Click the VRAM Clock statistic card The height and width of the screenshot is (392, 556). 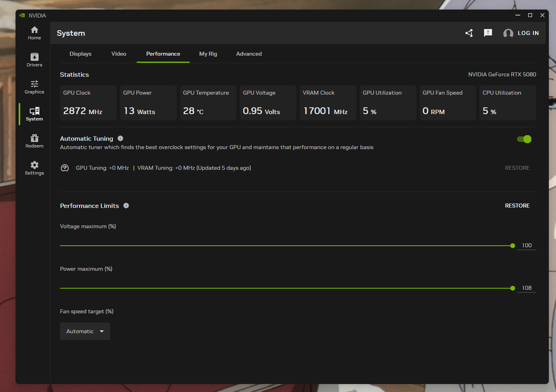[x=328, y=103]
